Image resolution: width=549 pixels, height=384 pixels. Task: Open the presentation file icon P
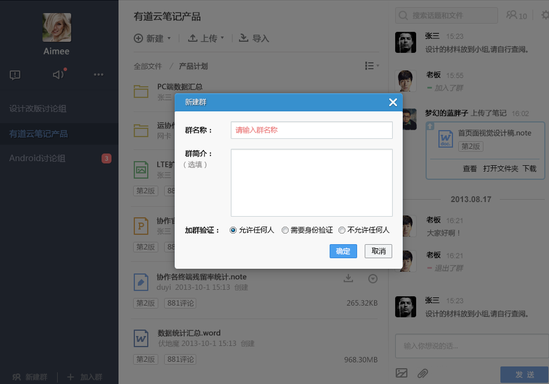[141, 226]
